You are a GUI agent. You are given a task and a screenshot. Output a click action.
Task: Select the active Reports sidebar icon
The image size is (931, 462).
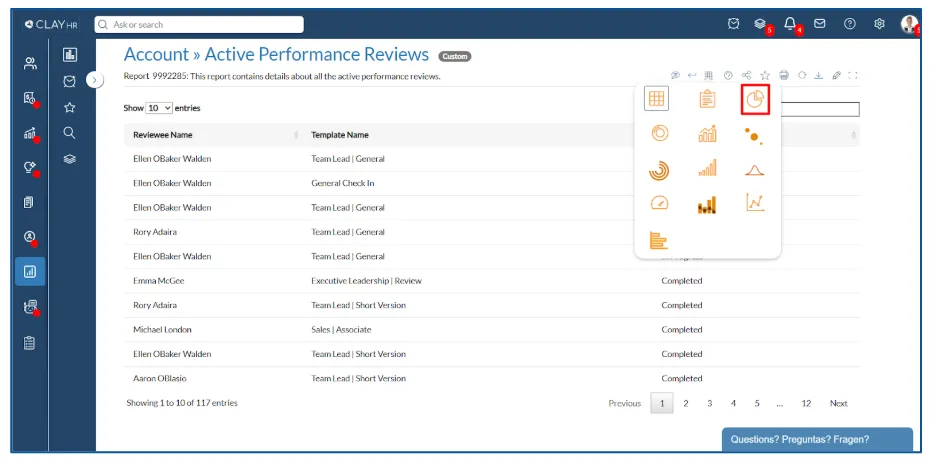tap(30, 272)
